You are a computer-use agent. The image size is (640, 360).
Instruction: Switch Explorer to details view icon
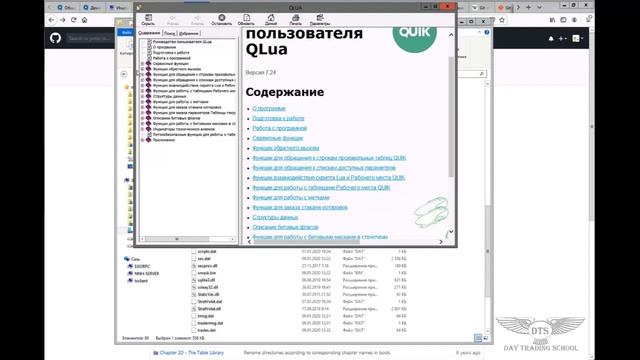pyautogui.click(x=478, y=338)
